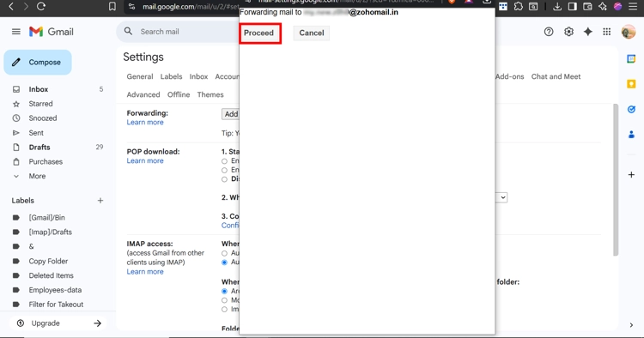Toggle the browser sidebar panel icon
Image resolution: width=644 pixels, height=338 pixels.
pyautogui.click(x=572, y=6)
